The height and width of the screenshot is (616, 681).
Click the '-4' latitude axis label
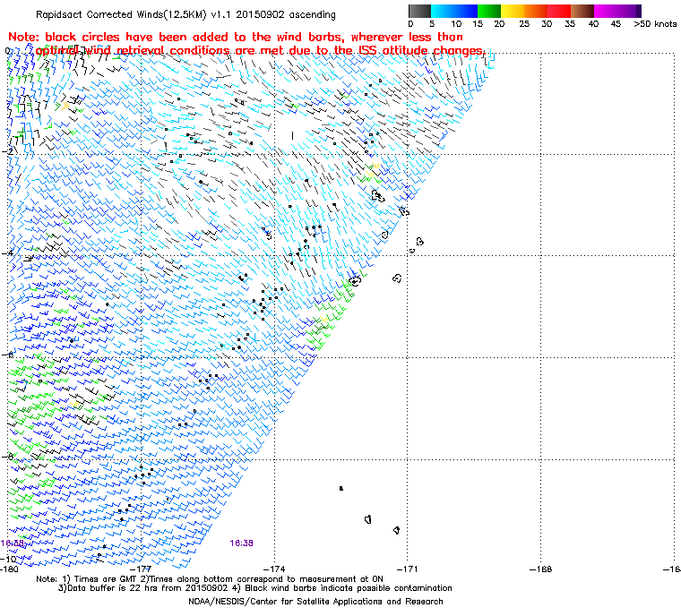point(7,253)
